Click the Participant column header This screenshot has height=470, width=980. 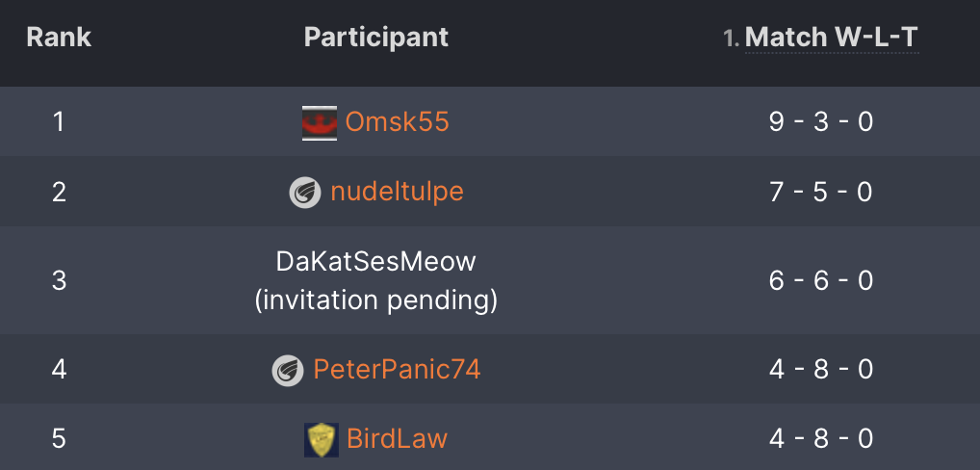[376, 38]
